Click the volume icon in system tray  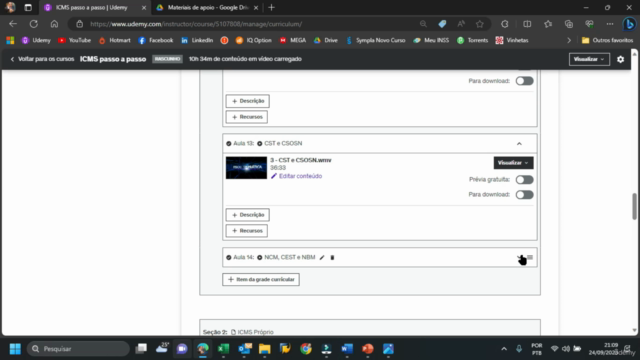click(566, 349)
